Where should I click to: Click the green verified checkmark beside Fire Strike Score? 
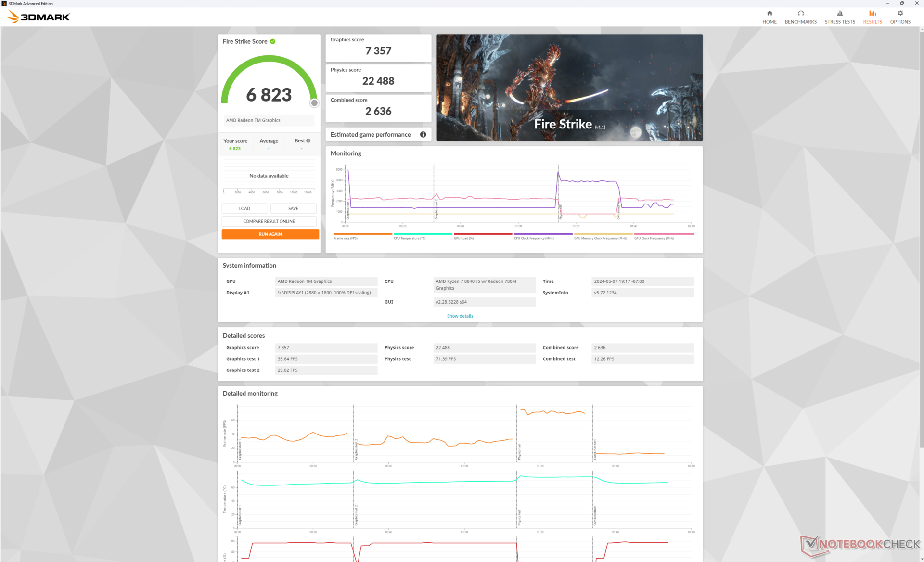(x=273, y=41)
